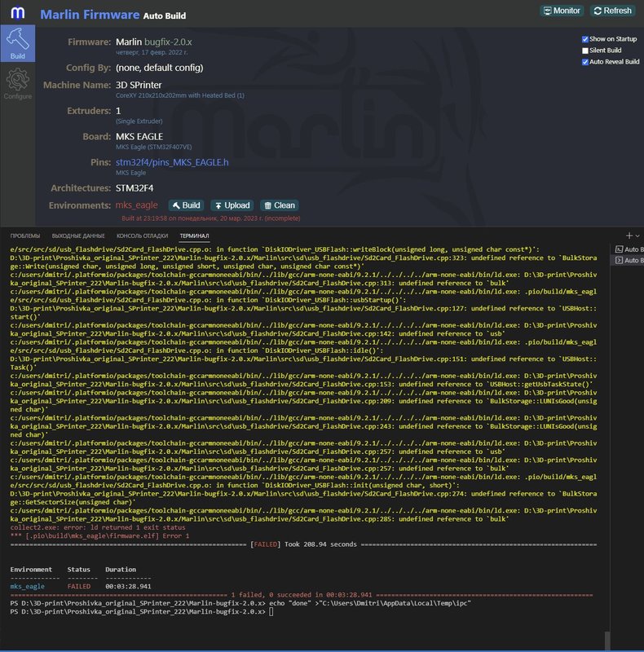Viewport: 644px width, 652px height.
Task: Open the КОНСОЛЬ ОТЛАДКИ tab
Action: (143, 236)
